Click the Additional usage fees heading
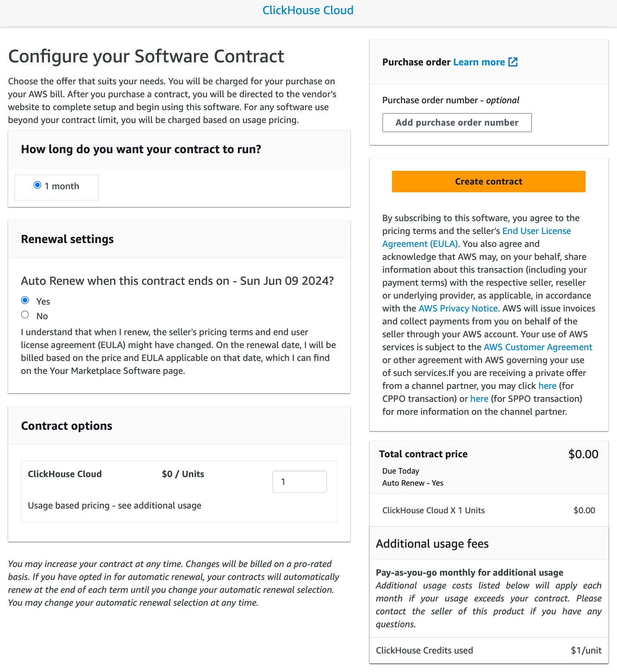 [432, 543]
